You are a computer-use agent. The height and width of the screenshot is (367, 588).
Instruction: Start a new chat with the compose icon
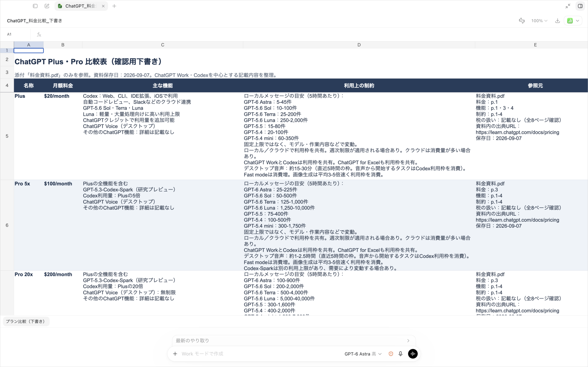point(47,6)
